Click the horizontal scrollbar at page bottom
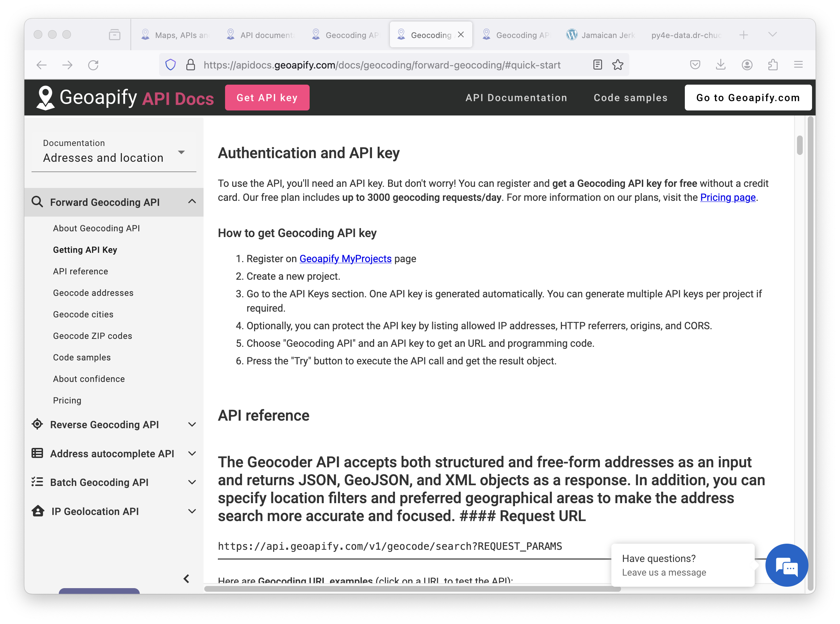This screenshot has height=624, width=840. click(412, 588)
